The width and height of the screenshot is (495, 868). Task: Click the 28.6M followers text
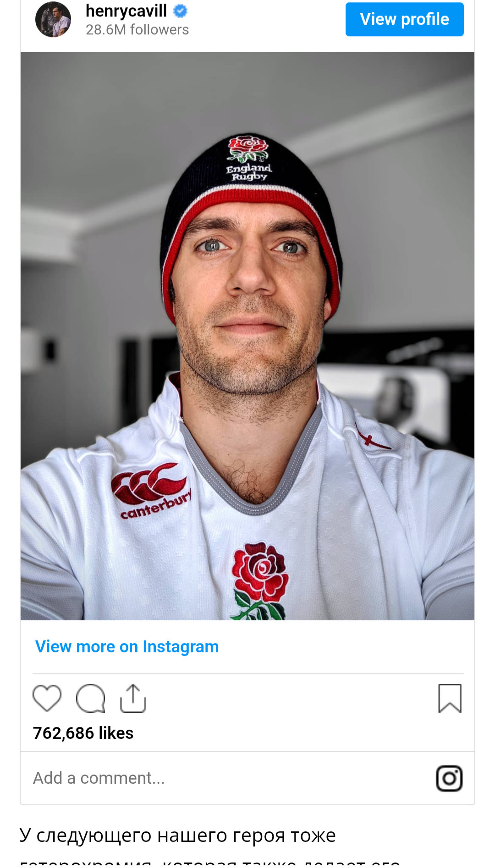[137, 30]
